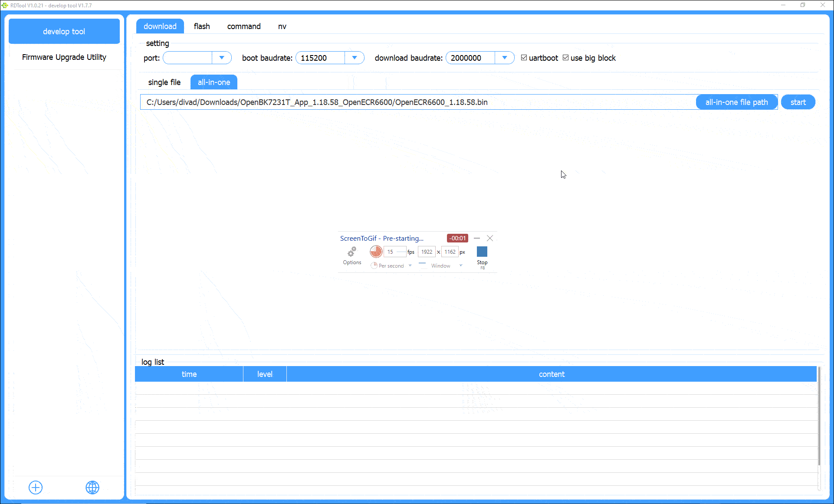Click the firmware file path input field
Screen dimensions: 834x504
pyautogui.click(x=417, y=102)
